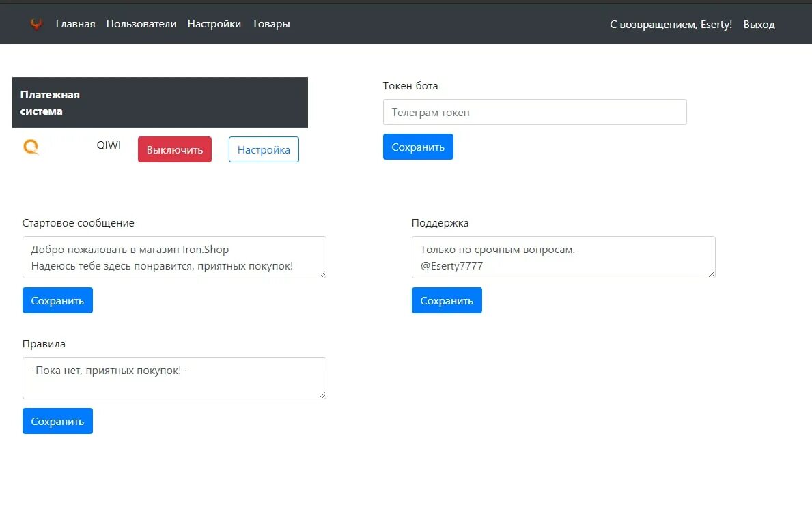Screen dimensions: 812x507
Task: Save the Поддержка message
Action: pos(447,300)
